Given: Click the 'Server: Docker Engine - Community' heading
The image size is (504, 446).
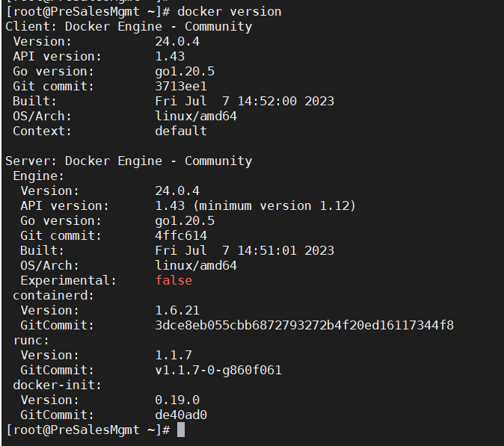Looking at the screenshot, I should [x=129, y=161].
